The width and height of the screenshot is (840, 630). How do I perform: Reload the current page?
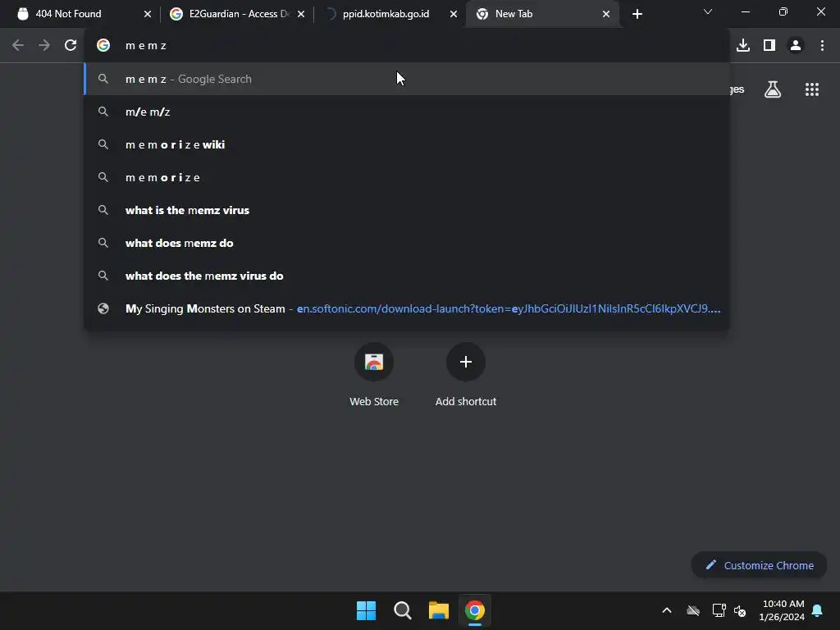(71, 46)
